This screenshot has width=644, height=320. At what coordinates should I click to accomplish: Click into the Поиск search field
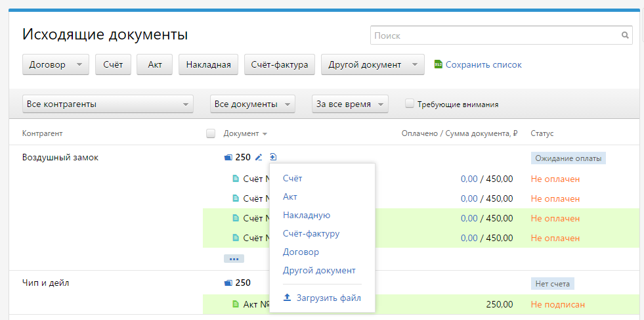pos(502,35)
